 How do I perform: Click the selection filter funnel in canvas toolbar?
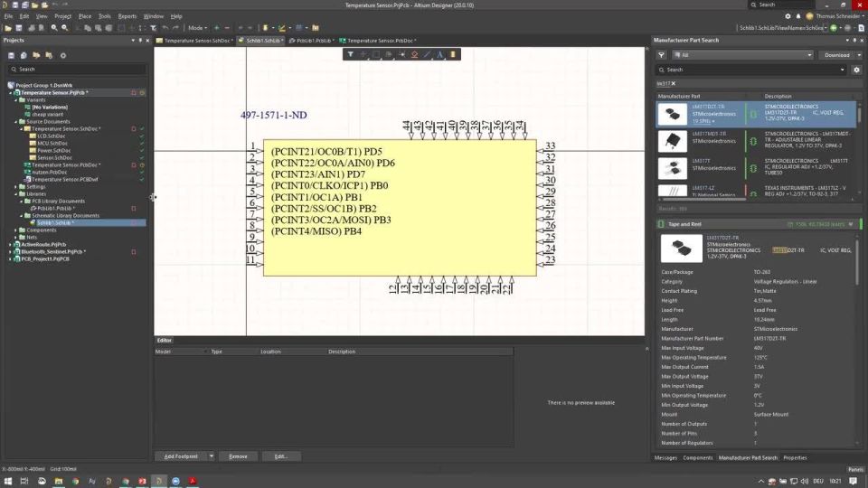tap(351, 54)
